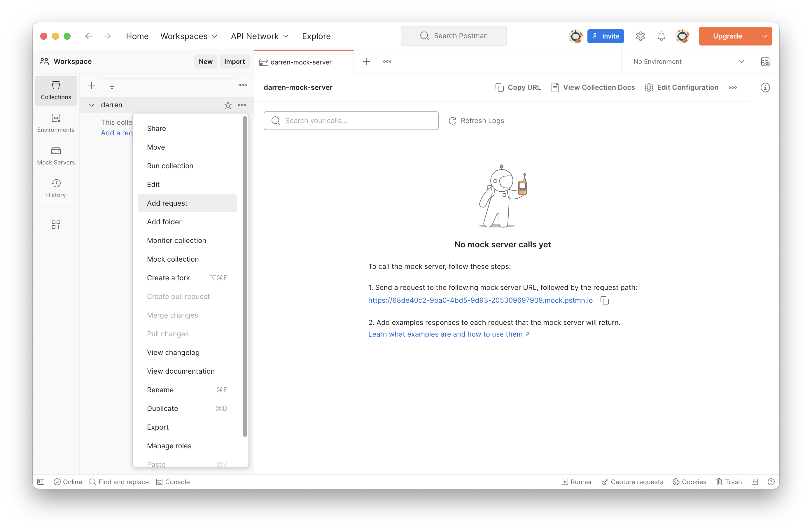Viewport: 812px width, 532px height.
Task: Collapse the darren collection chevron
Action: coord(91,105)
